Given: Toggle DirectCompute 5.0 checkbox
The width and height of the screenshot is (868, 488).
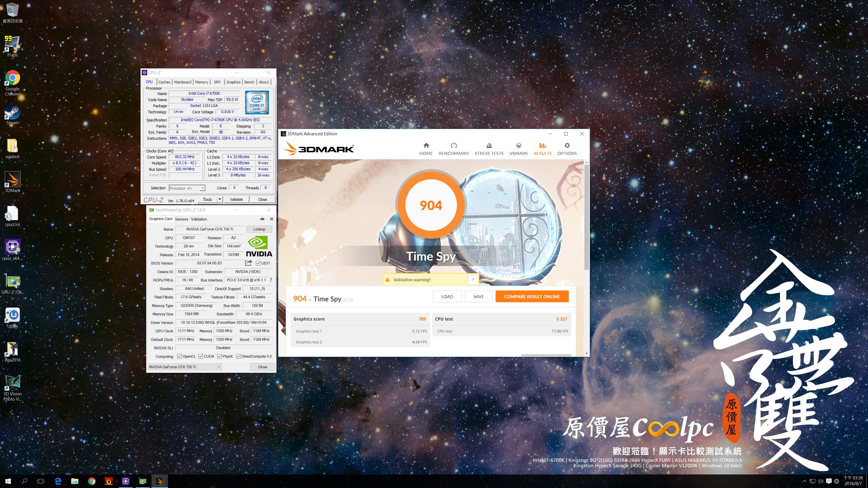Looking at the screenshot, I should click(x=238, y=356).
